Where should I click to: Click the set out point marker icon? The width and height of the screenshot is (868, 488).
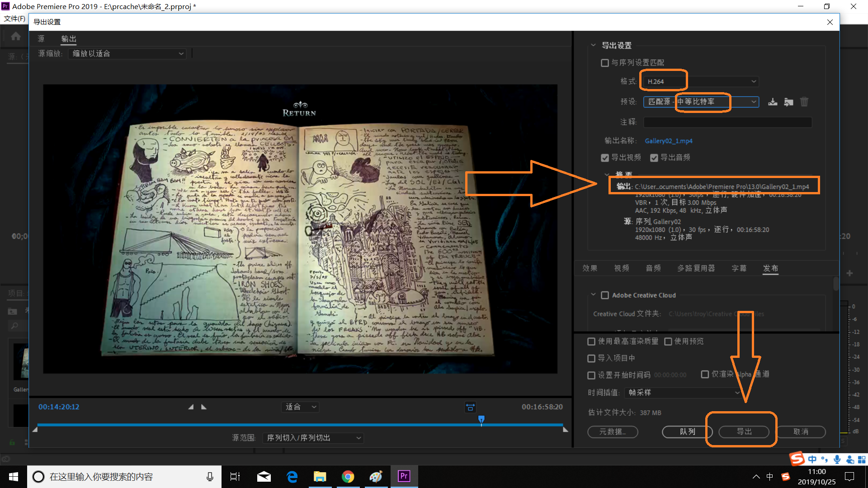point(204,407)
